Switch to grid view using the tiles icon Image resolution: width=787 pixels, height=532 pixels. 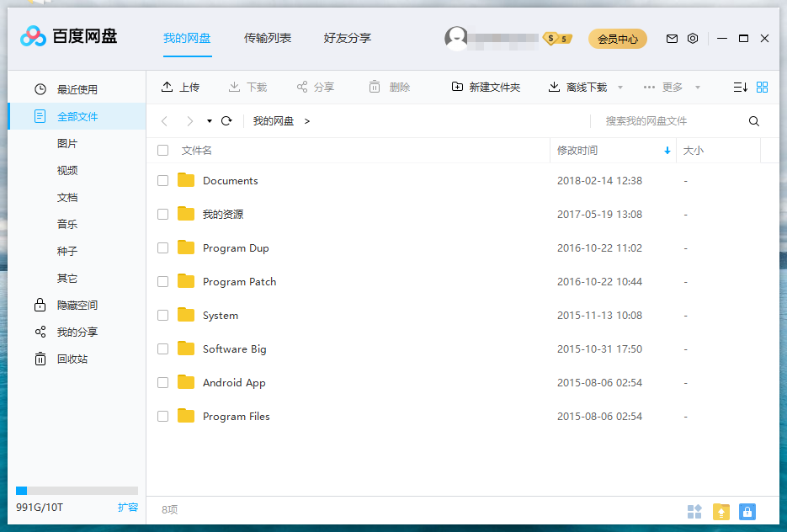pos(763,87)
